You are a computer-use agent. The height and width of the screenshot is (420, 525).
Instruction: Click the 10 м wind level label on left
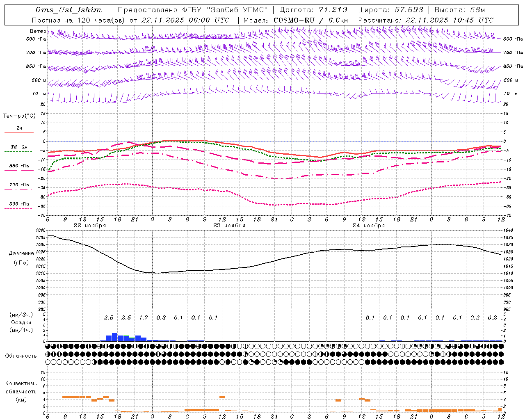40,94
